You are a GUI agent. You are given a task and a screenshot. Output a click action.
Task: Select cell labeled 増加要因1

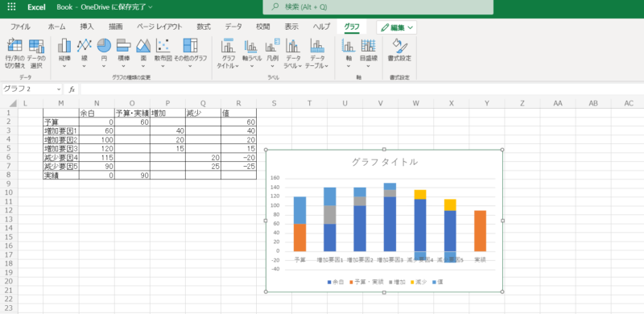click(61, 130)
